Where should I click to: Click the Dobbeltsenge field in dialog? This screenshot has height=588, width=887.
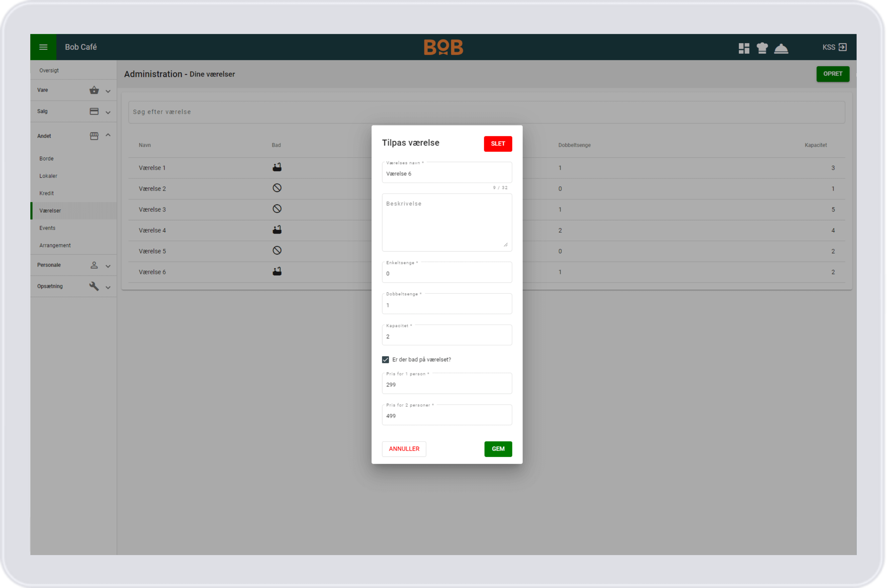point(447,304)
